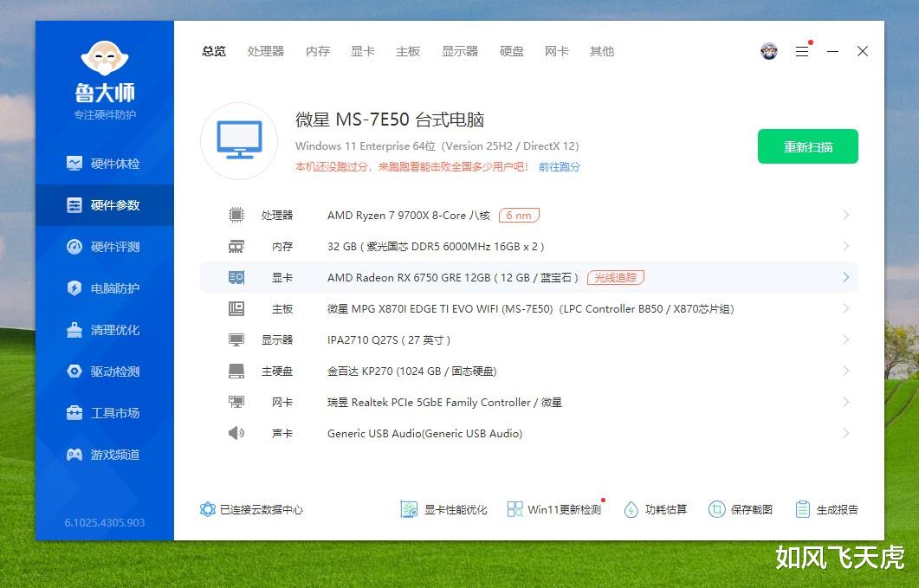
Task: Expand the 显示器 row chevron
Action: click(845, 339)
